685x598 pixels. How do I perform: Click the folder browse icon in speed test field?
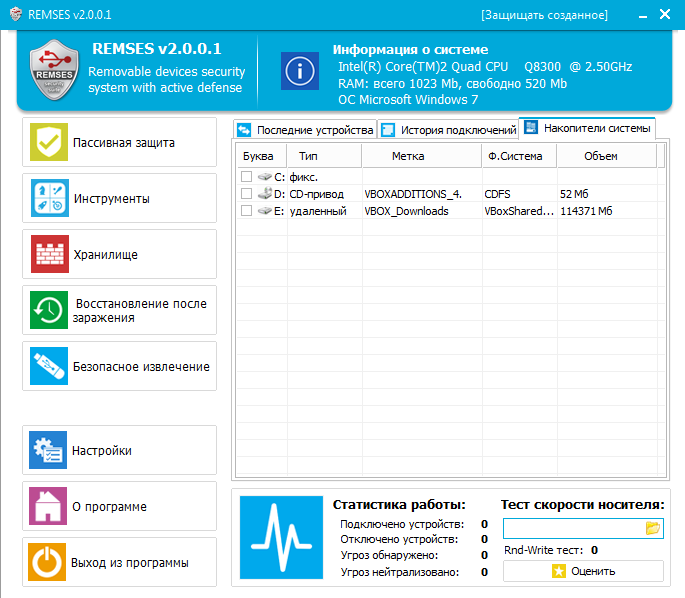point(653,528)
